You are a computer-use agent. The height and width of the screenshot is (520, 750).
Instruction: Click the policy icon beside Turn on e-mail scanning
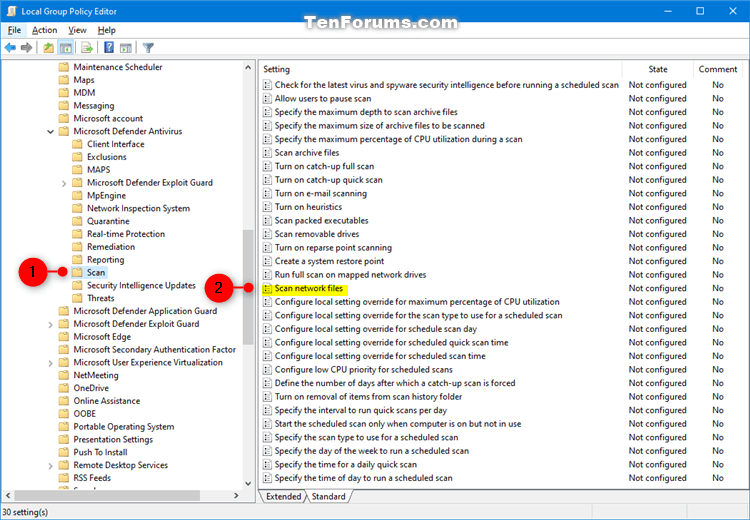(x=267, y=193)
